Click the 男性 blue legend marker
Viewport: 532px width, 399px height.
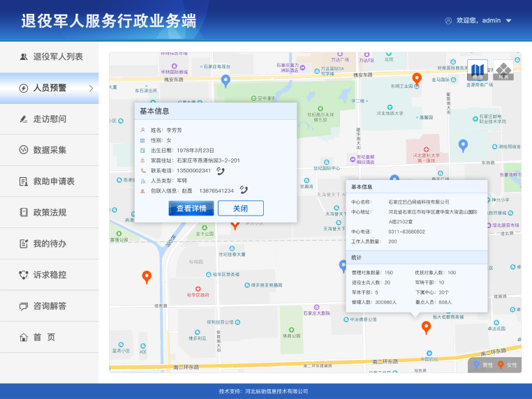click(477, 365)
